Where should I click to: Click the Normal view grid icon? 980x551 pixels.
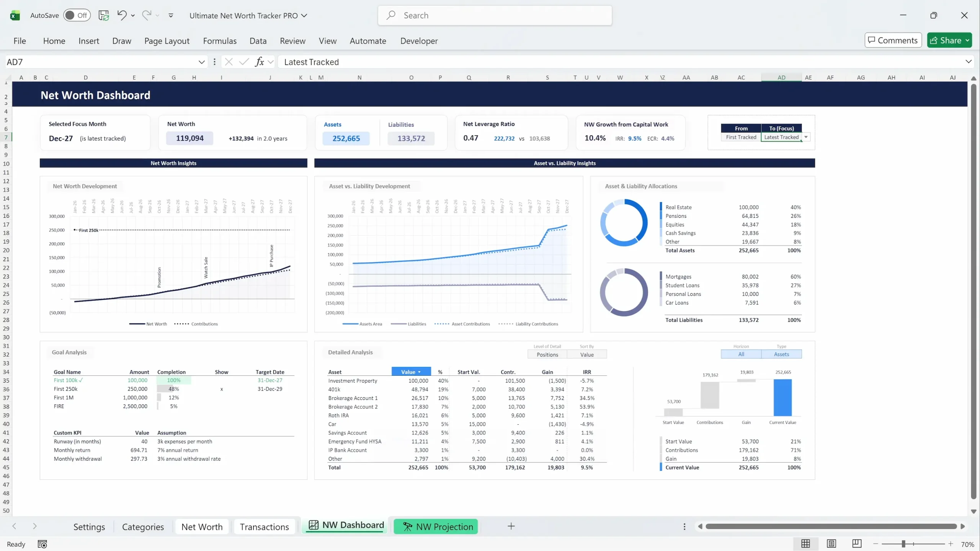point(805,544)
